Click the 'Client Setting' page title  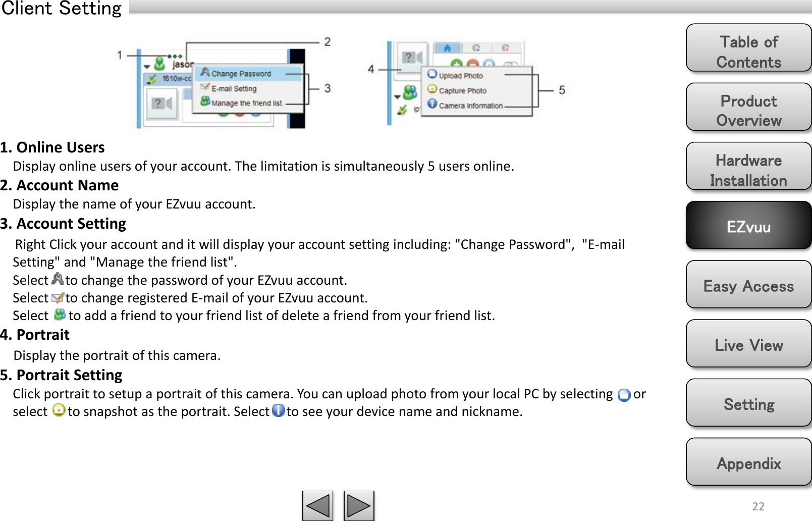tap(62, 9)
